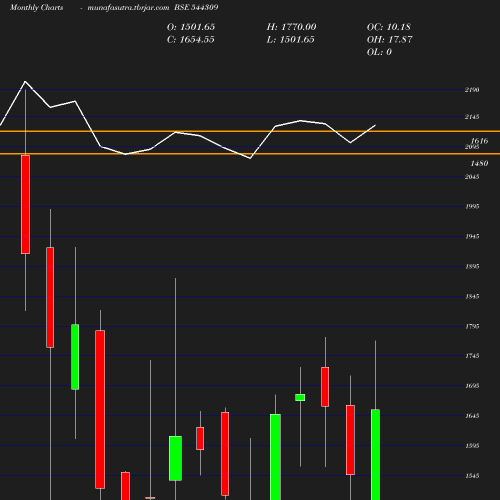This screenshot has height=500, width=500.
Task: Click the 1945 price axis label
Action: coord(472,236)
